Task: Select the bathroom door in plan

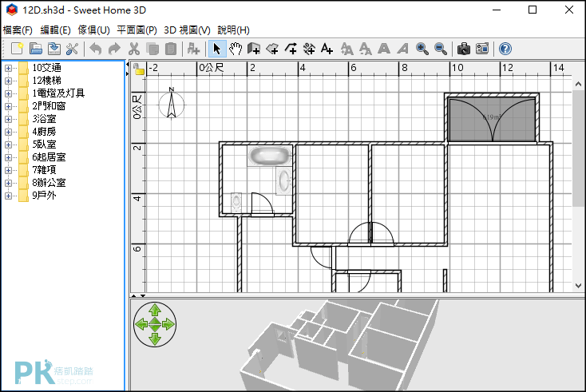Action: point(263,204)
